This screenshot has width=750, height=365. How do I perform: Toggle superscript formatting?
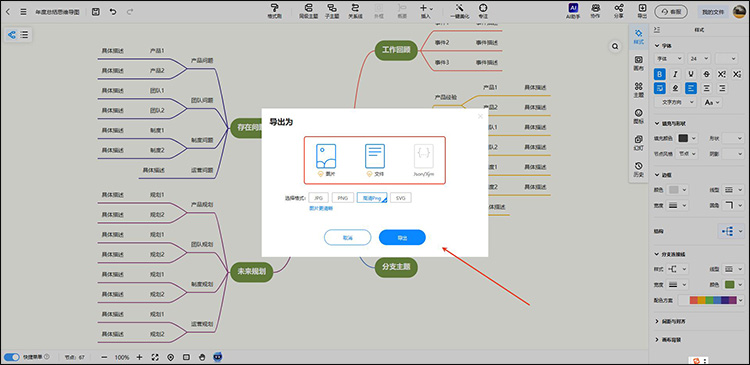pos(722,74)
